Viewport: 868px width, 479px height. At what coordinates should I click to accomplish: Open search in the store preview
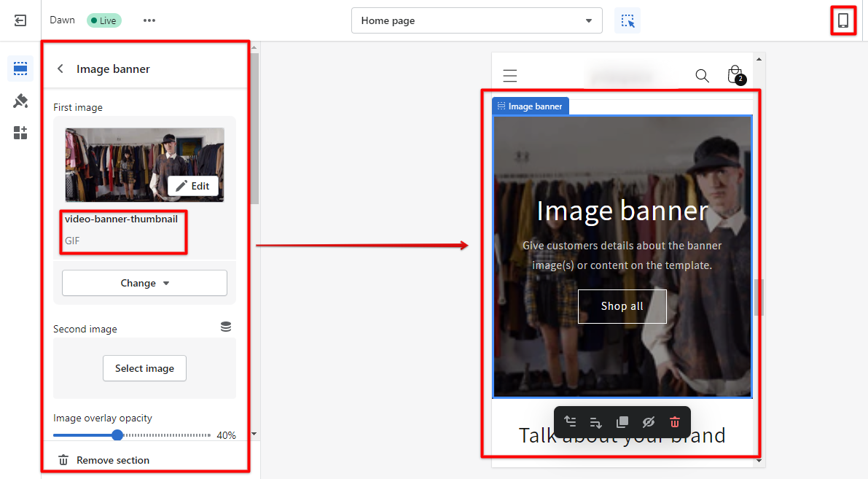[x=701, y=75]
